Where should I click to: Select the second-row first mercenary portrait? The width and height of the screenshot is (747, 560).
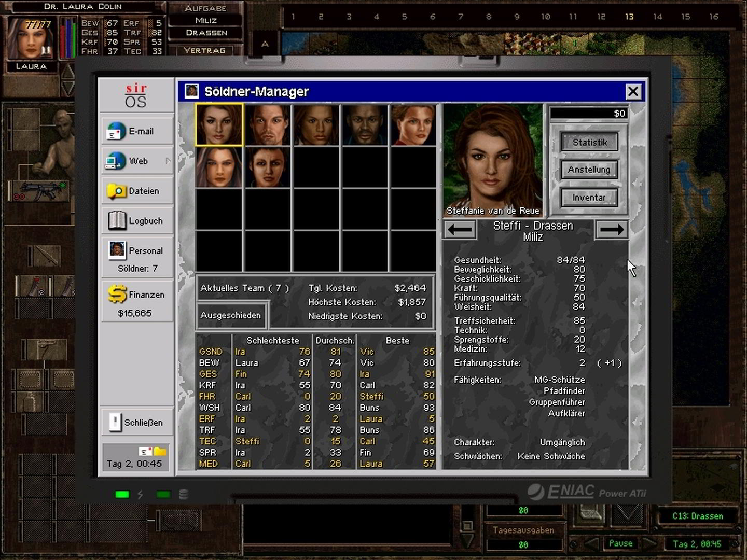coord(219,167)
